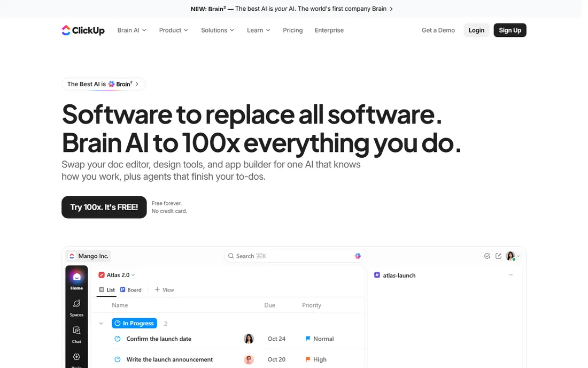
Task: Open the Solutions dropdown
Action: pos(218,30)
